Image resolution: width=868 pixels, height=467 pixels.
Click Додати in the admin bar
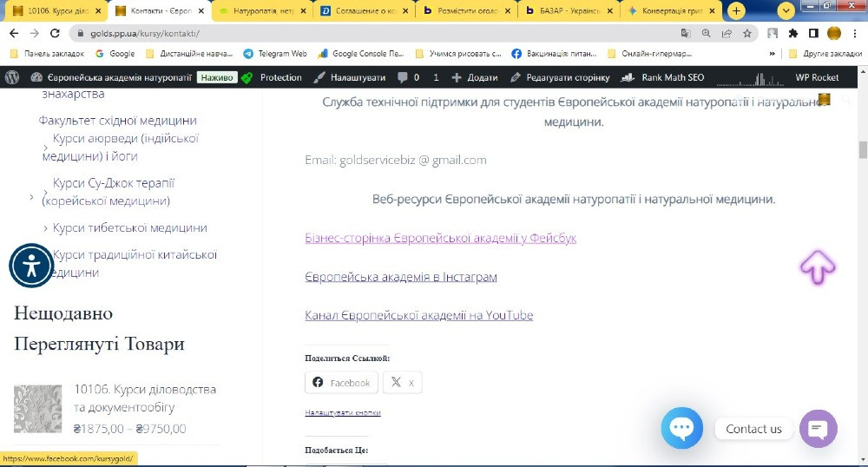475,77
